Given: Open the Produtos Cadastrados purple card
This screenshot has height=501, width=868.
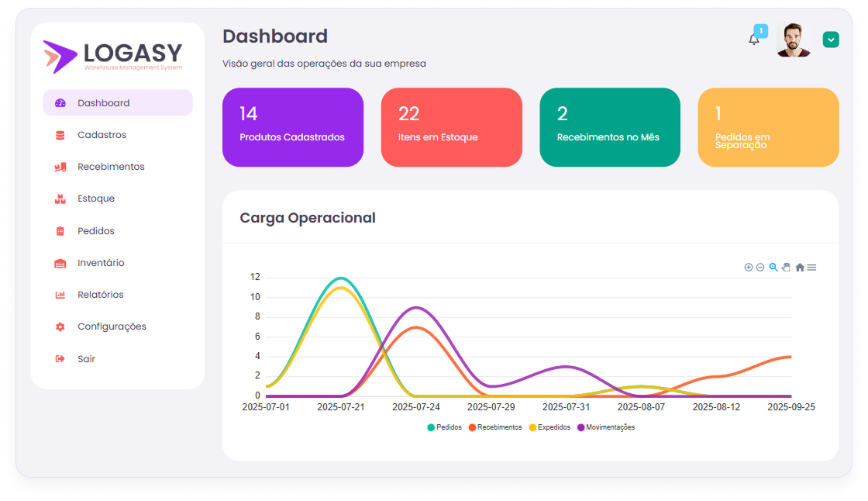Looking at the screenshot, I should [292, 127].
